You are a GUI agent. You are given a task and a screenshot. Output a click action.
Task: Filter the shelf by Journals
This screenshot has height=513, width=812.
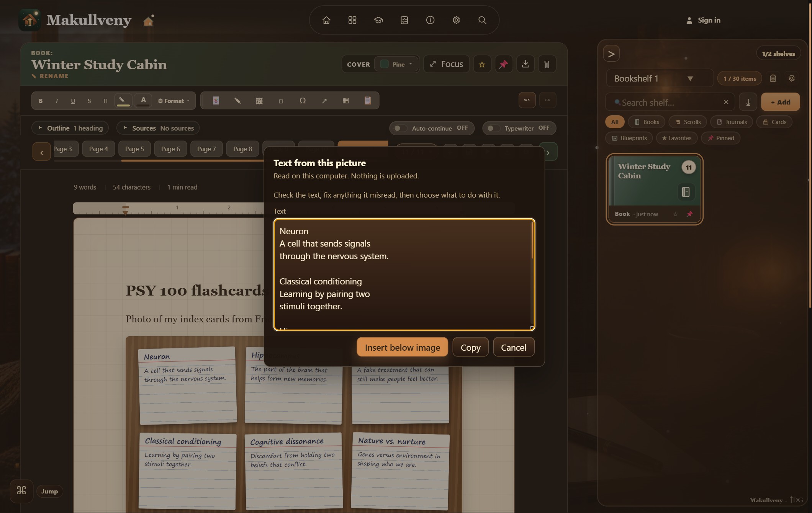[732, 122]
